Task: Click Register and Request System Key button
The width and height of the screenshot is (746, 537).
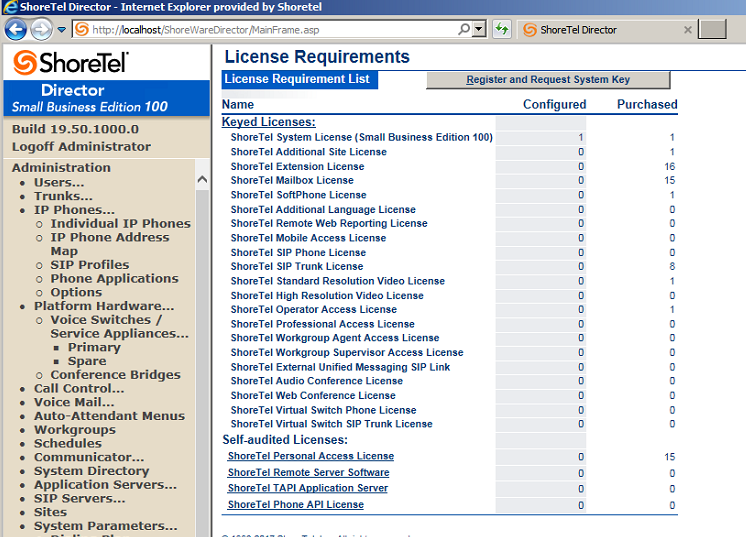Action: pyautogui.click(x=548, y=80)
